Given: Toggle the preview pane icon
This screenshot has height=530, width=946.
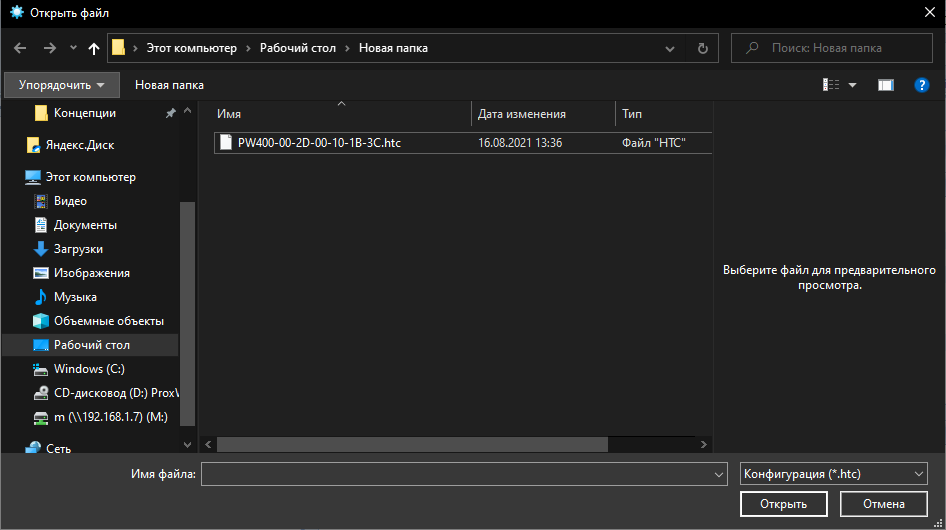Looking at the screenshot, I should coord(885,85).
